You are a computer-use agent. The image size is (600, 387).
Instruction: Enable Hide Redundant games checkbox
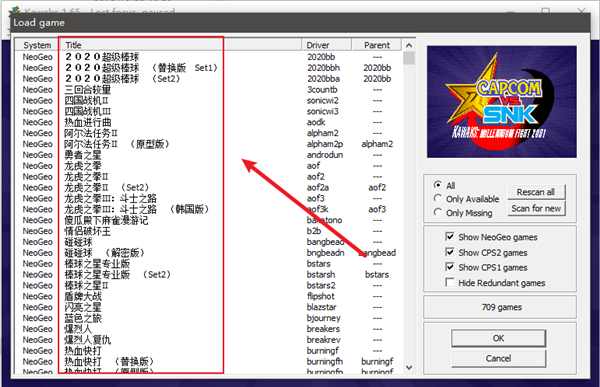(x=450, y=282)
